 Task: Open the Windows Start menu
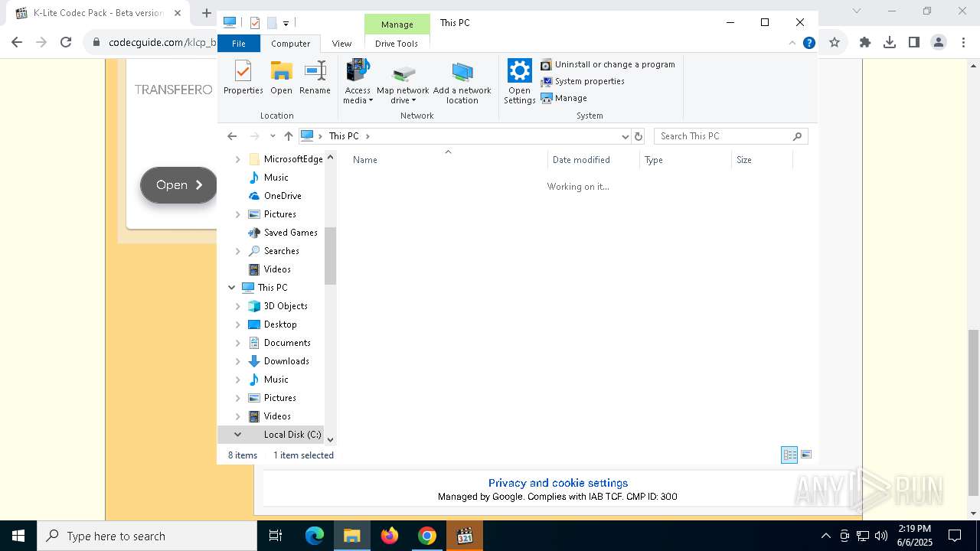pos(18,536)
